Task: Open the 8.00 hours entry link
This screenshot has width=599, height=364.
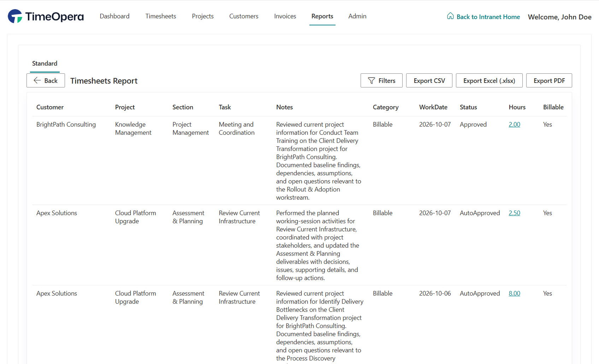Action: coord(514,293)
